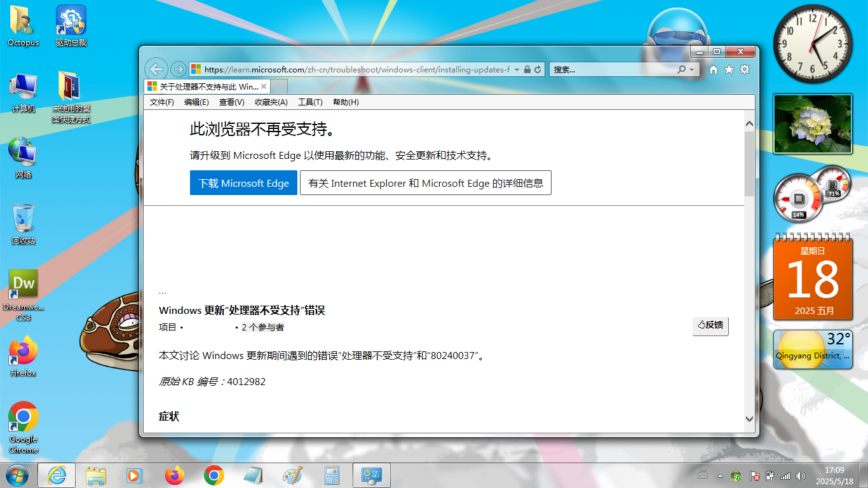Click the address bar URL field
The height and width of the screenshot is (488, 868).
point(356,69)
